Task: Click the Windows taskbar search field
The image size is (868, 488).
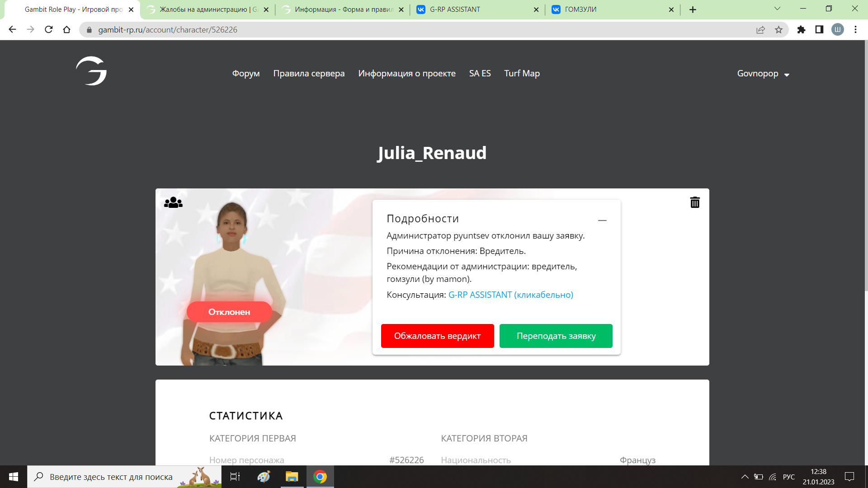Action: pyautogui.click(x=111, y=477)
